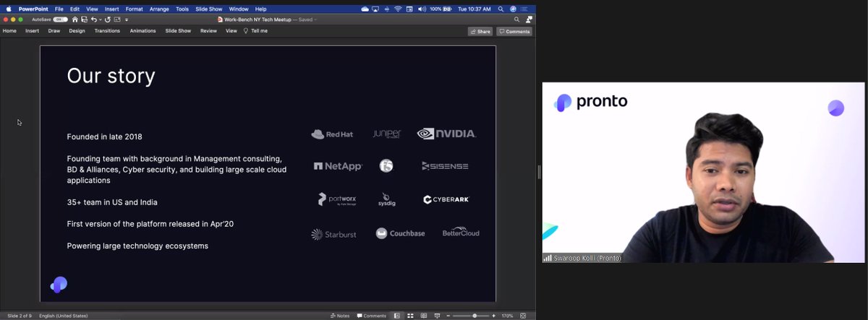The width and height of the screenshot is (868, 320).
Task: Click the Undo arrow icon
Action: (x=93, y=20)
